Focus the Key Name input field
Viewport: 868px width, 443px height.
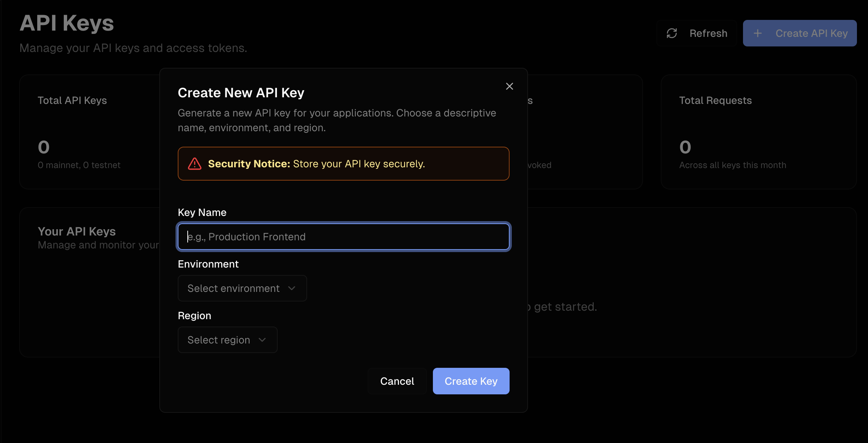click(344, 237)
